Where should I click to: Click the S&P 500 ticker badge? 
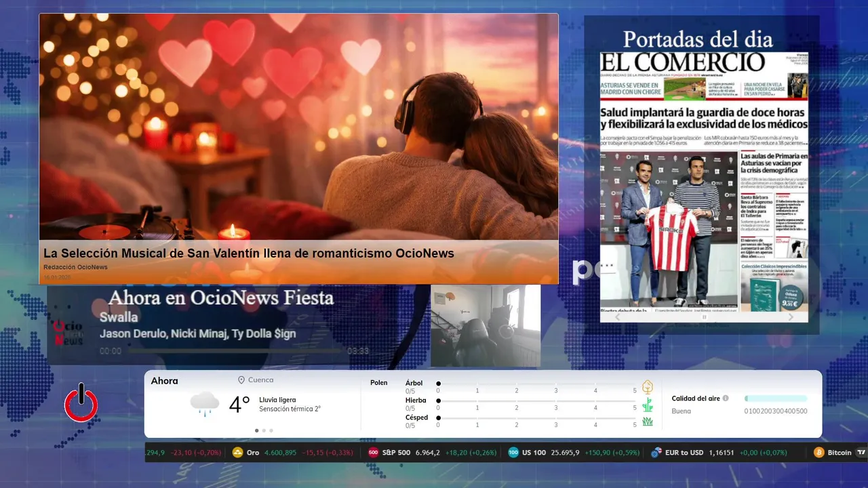[373, 453]
